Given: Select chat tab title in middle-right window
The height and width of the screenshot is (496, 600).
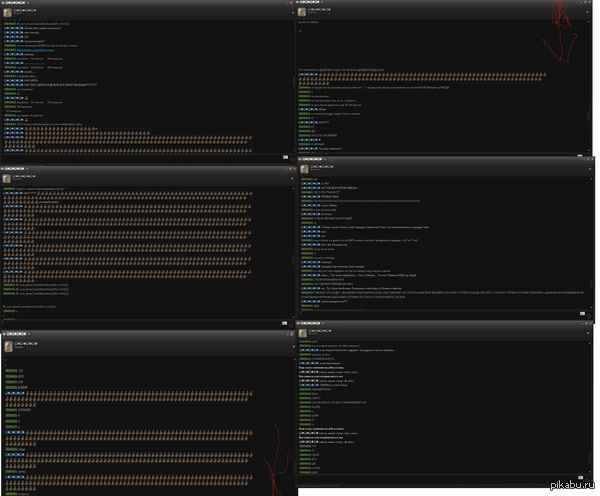Looking at the screenshot, I should pos(311,159).
